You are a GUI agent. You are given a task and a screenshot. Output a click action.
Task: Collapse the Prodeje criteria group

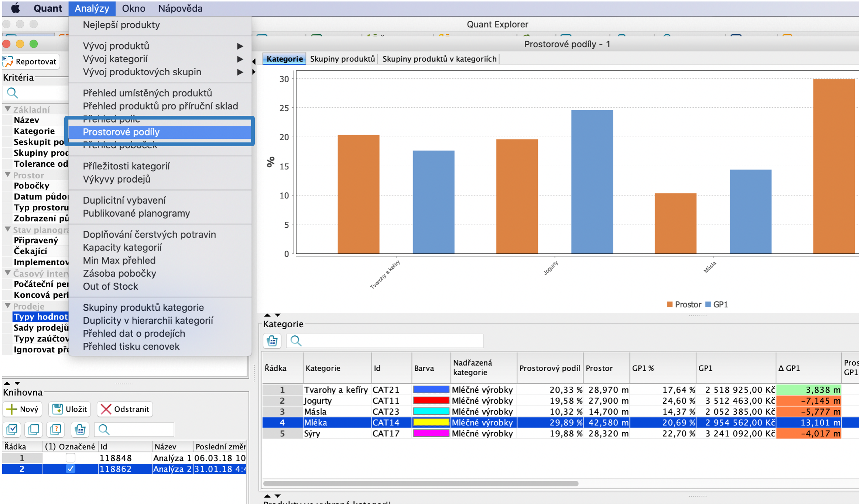(x=8, y=306)
